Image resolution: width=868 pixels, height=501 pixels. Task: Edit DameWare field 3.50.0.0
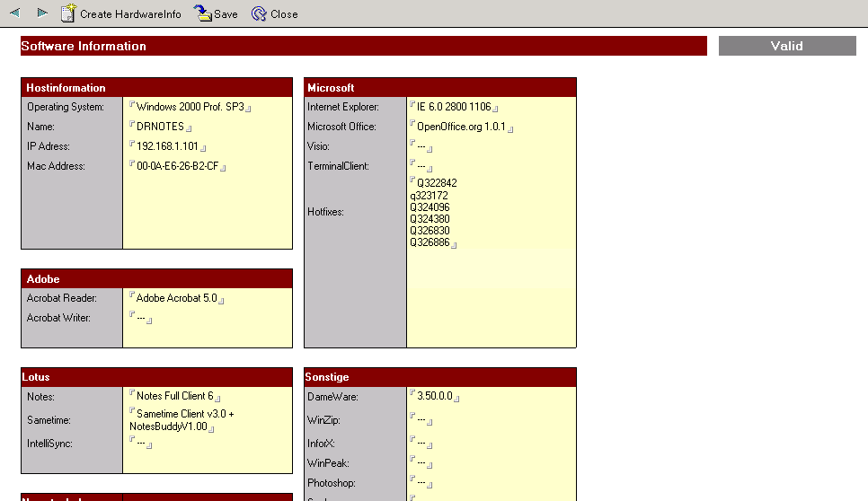(x=435, y=396)
